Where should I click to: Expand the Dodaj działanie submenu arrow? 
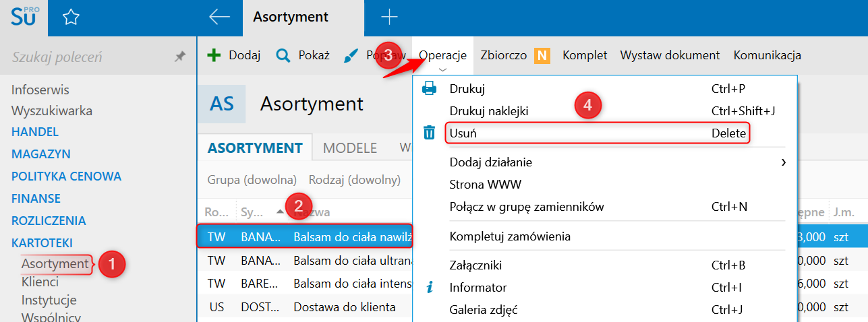click(784, 162)
